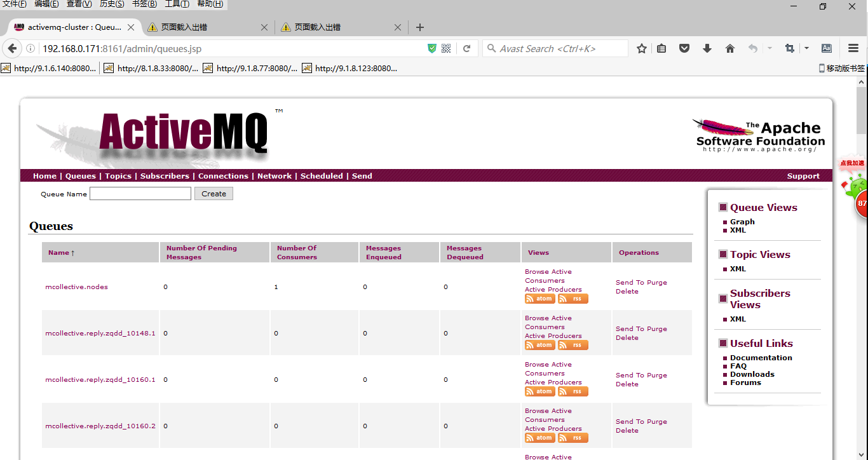Show bookmarks list icon
868x460 pixels.
(661, 48)
